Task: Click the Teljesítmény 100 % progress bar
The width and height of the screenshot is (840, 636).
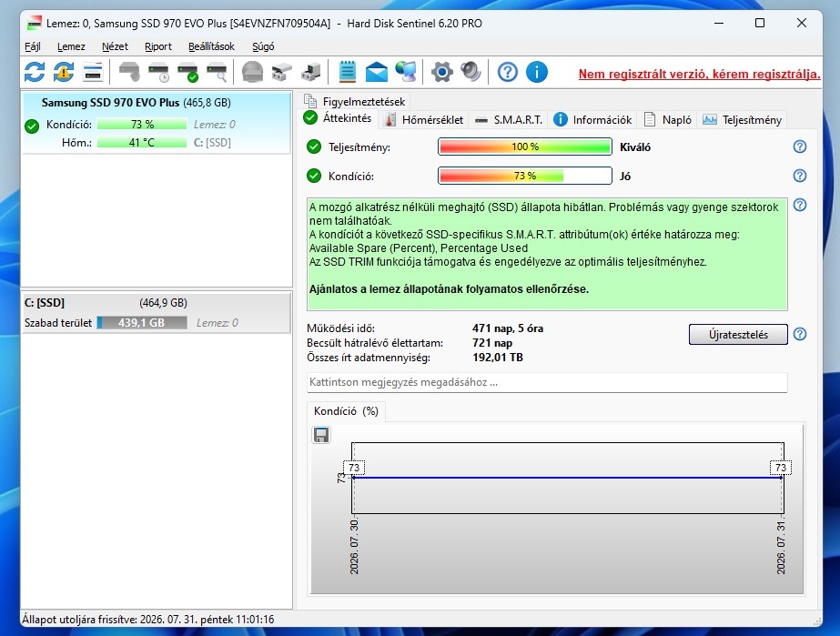Action: pyautogui.click(x=525, y=146)
